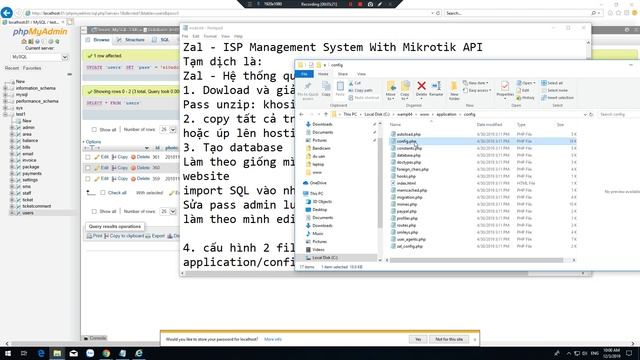Open the Structure tab in phpMyAdmin
Screen dimensions: 640x360
(131, 40)
